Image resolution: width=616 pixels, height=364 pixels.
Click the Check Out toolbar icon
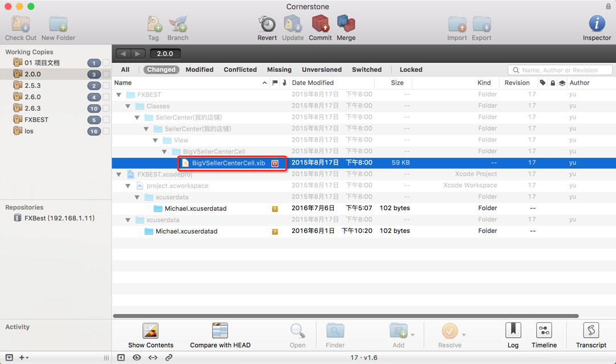(x=21, y=24)
